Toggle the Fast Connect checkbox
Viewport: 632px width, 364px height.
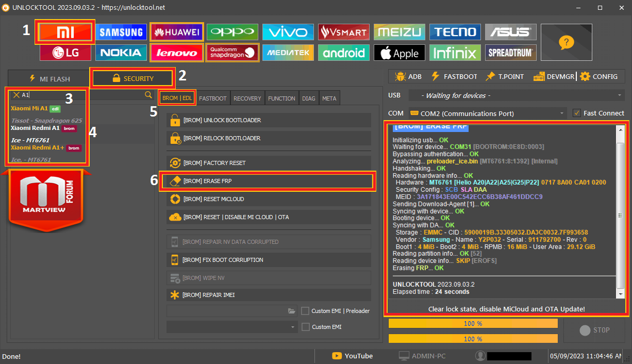coord(577,113)
